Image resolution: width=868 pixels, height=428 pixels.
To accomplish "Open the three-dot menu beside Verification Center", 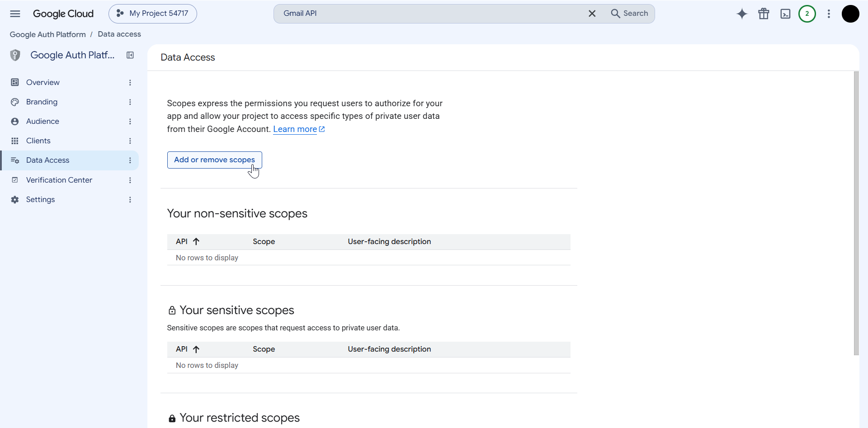I will 130,180.
